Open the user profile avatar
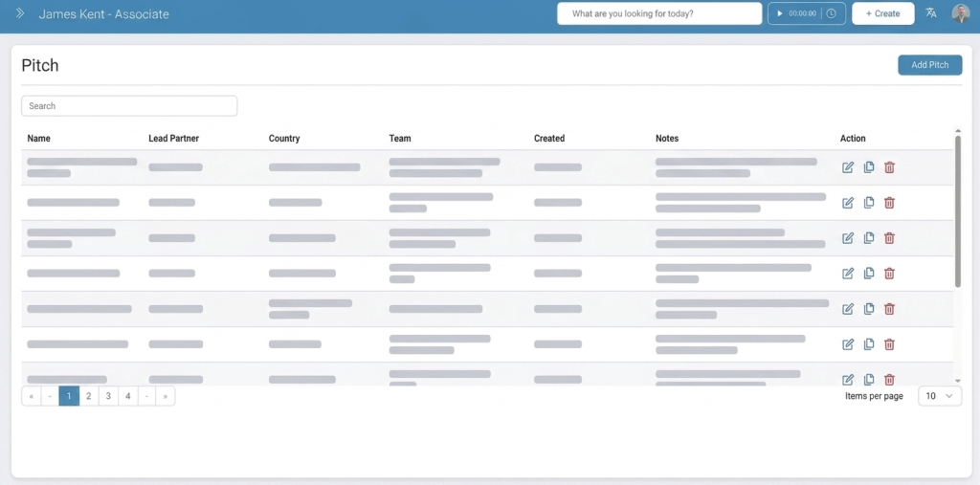980x485 pixels. [x=961, y=13]
